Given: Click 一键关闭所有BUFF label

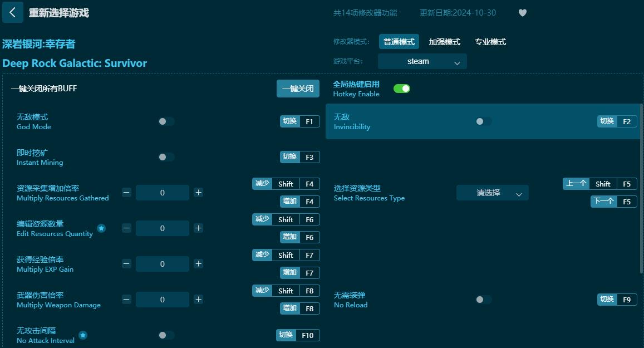Looking at the screenshot, I should tap(44, 89).
